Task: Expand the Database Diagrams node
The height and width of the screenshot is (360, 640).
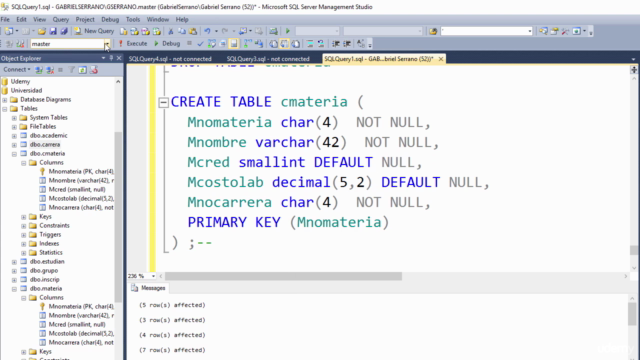Action: coord(5,100)
